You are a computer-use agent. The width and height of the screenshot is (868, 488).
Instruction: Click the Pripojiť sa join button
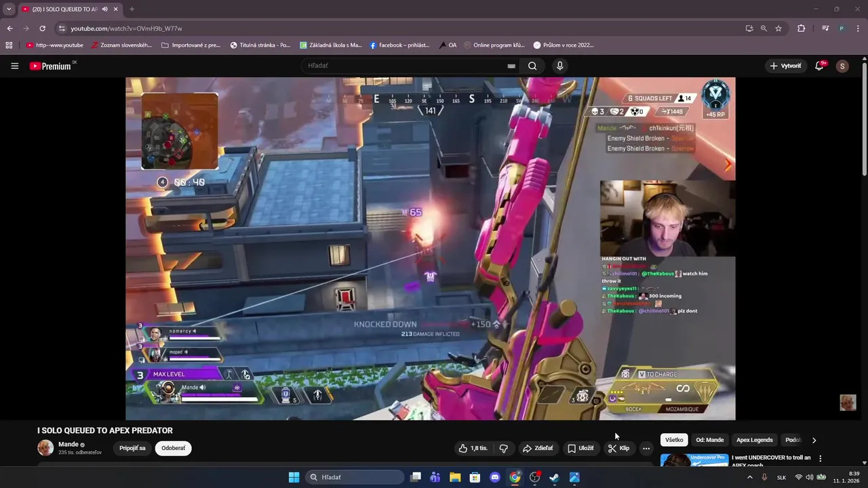coord(132,448)
